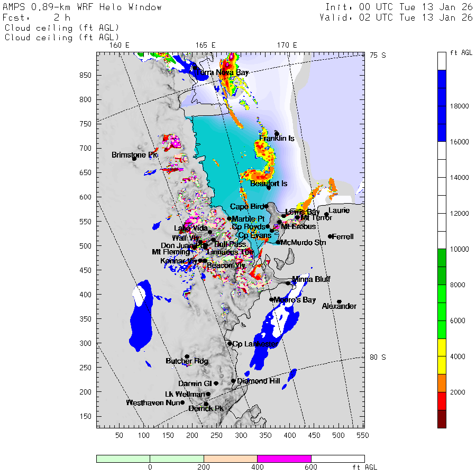
Task: Click the 'Mt Fleming' label
Action: (171, 252)
